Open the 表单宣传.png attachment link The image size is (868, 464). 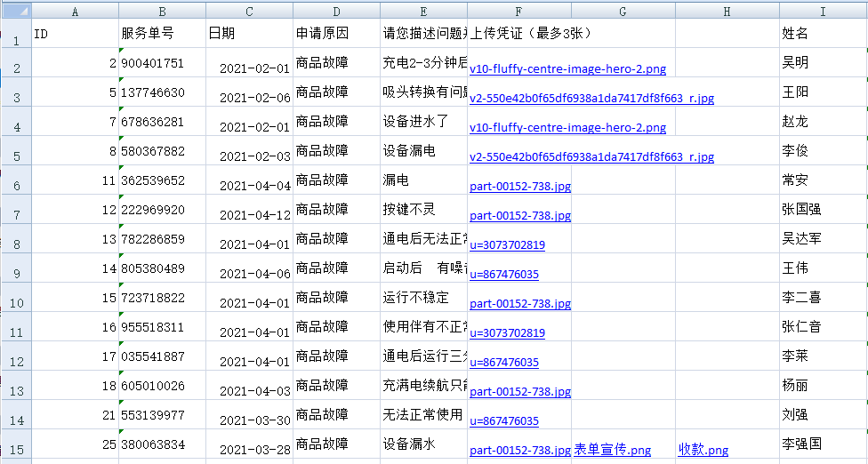612,450
